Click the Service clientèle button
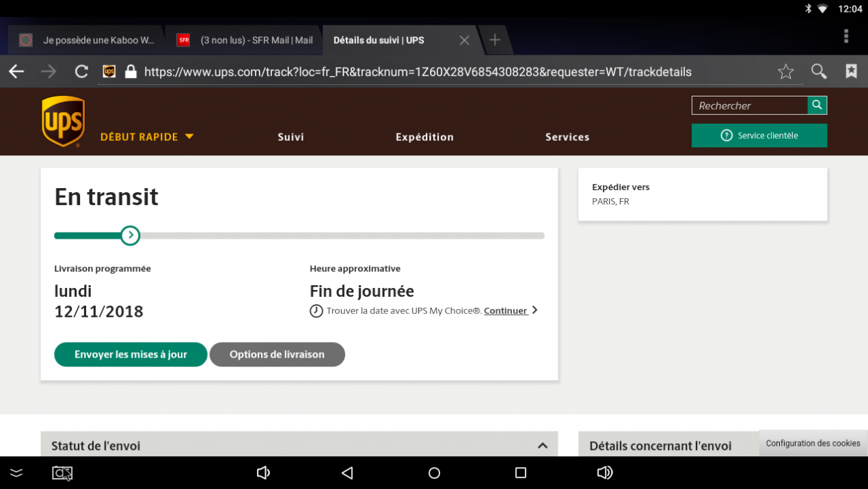868x489 pixels. [759, 135]
